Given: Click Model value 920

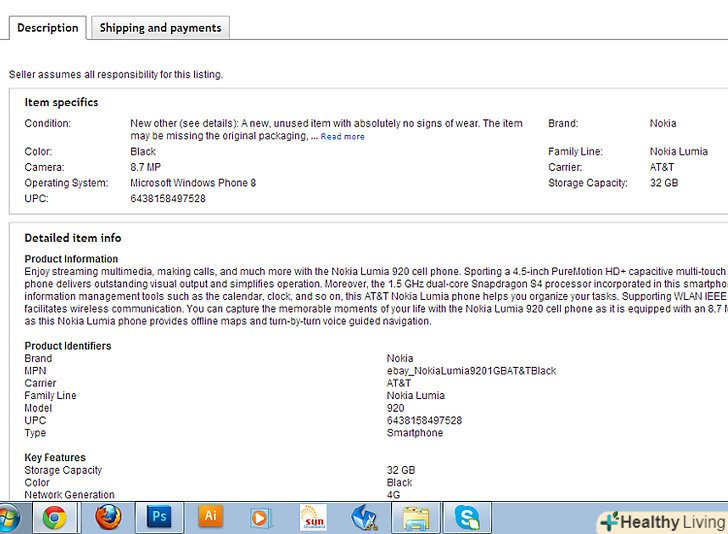Looking at the screenshot, I should click(396, 408).
